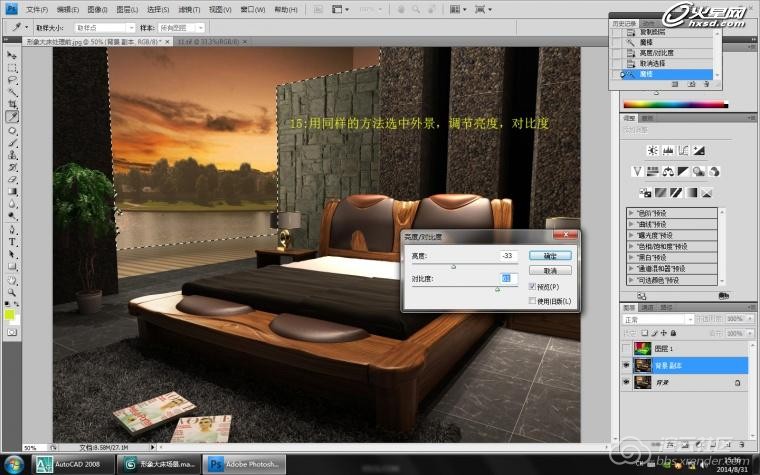Select the Pen tool

pyautogui.click(x=12, y=229)
